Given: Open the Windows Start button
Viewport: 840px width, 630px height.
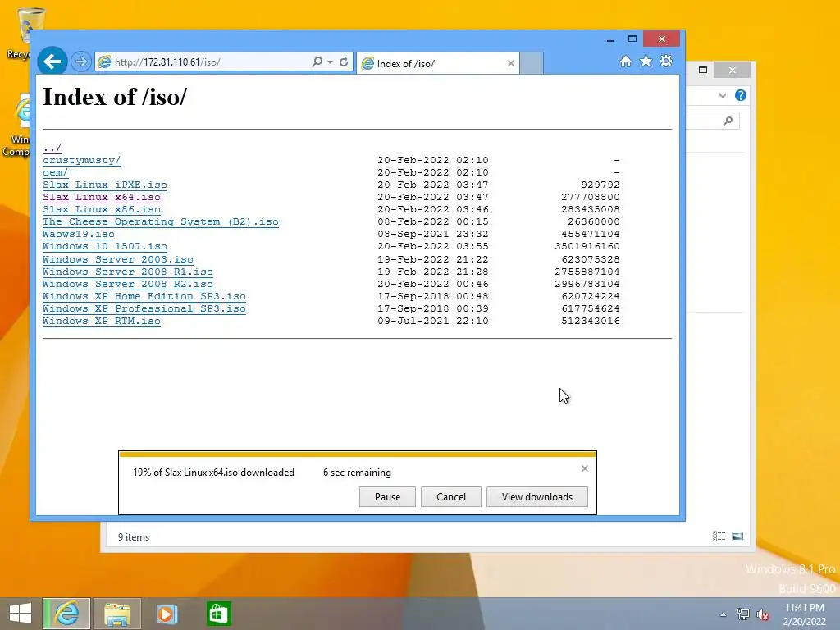Looking at the screenshot, I should point(21,614).
